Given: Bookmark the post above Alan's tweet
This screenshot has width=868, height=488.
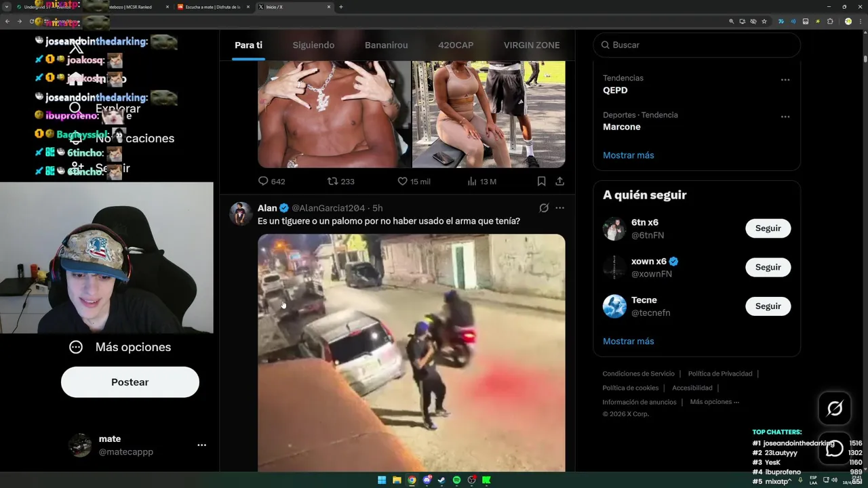Looking at the screenshot, I should pos(541,181).
